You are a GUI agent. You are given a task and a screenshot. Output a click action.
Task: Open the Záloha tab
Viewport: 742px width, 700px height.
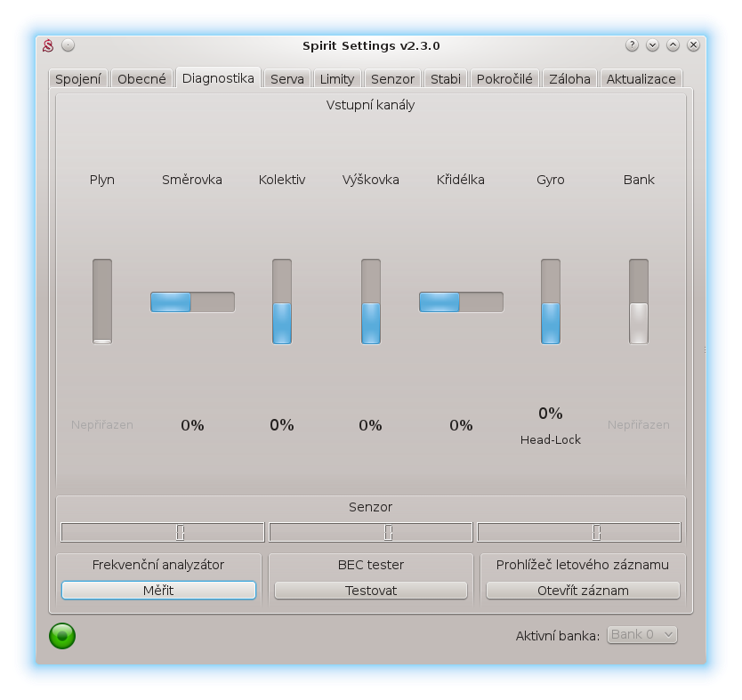(x=569, y=78)
